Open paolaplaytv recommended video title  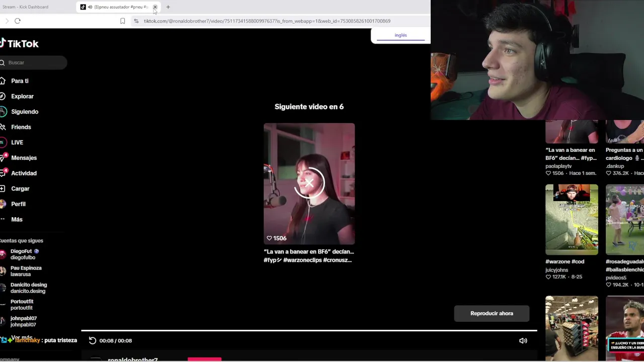pyautogui.click(x=571, y=154)
